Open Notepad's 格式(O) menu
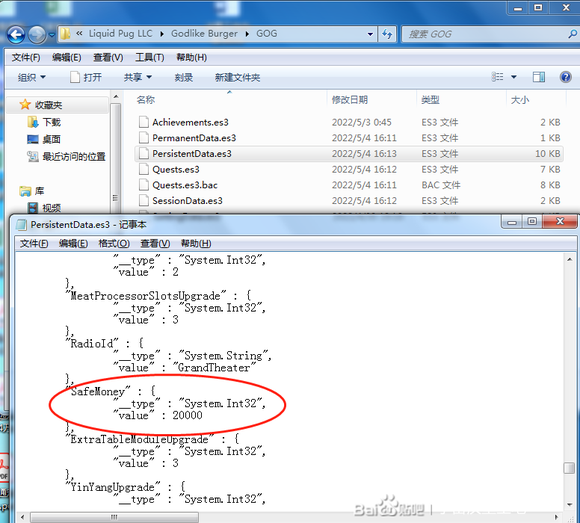Image resolution: width=580 pixels, height=523 pixels. [114, 243]
